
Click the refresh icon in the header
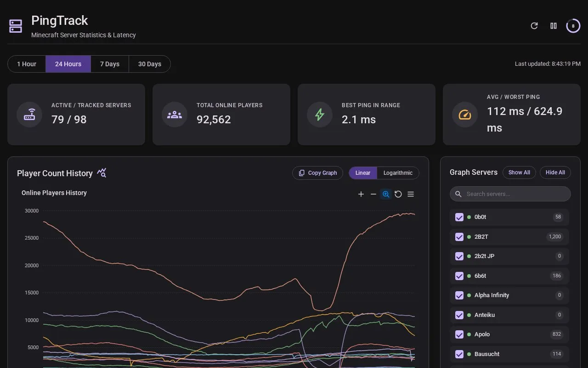(x=534, y=26)
